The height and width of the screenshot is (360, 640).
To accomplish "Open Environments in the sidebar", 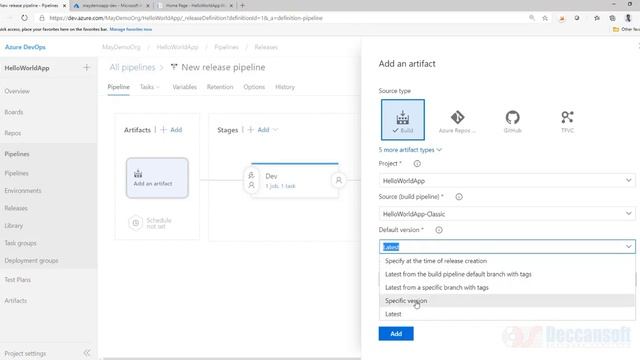I will point(23,191).
